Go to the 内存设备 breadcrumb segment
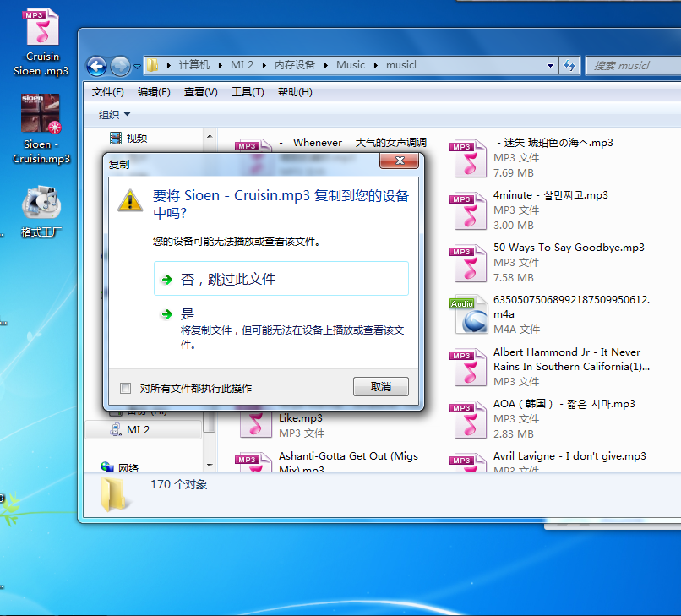This screenshot has height=616, width=681. pos(295,65)
